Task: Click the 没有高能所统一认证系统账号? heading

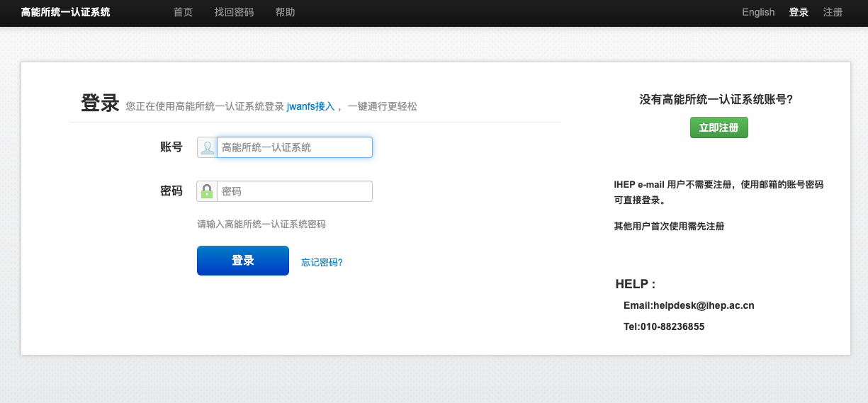Action: pyautogui.click(x=716, y=100)
